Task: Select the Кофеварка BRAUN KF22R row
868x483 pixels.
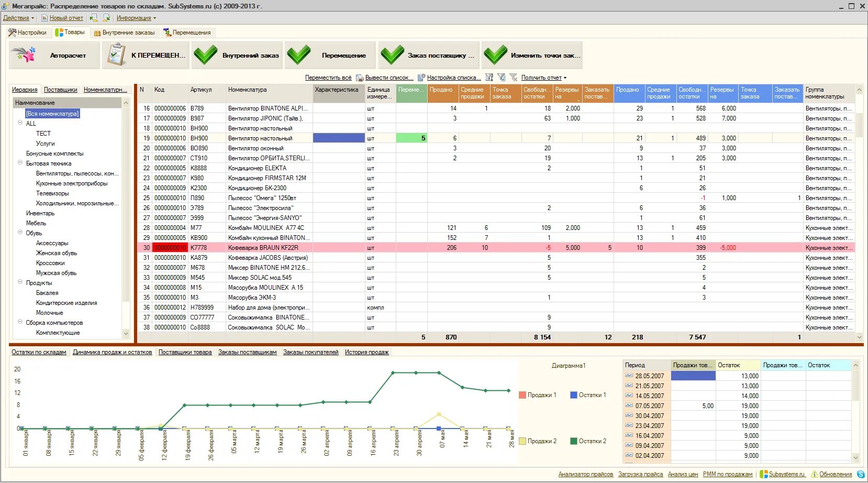Action: coord(496,248)
